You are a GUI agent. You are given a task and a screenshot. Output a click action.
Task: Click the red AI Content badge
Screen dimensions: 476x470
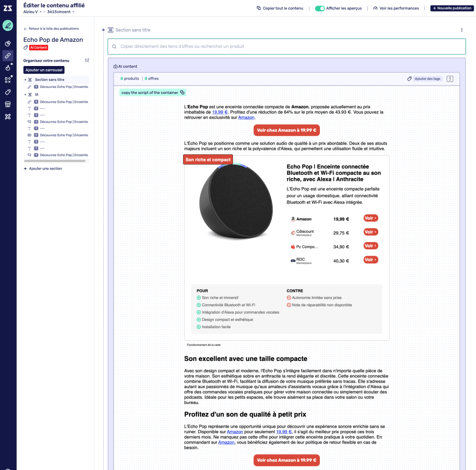39,48
